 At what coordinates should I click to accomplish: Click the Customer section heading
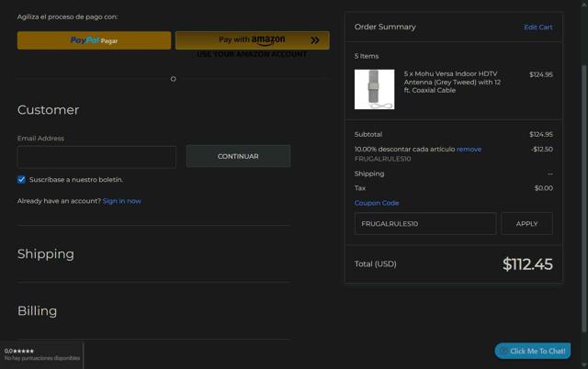[x=48, y=110]
